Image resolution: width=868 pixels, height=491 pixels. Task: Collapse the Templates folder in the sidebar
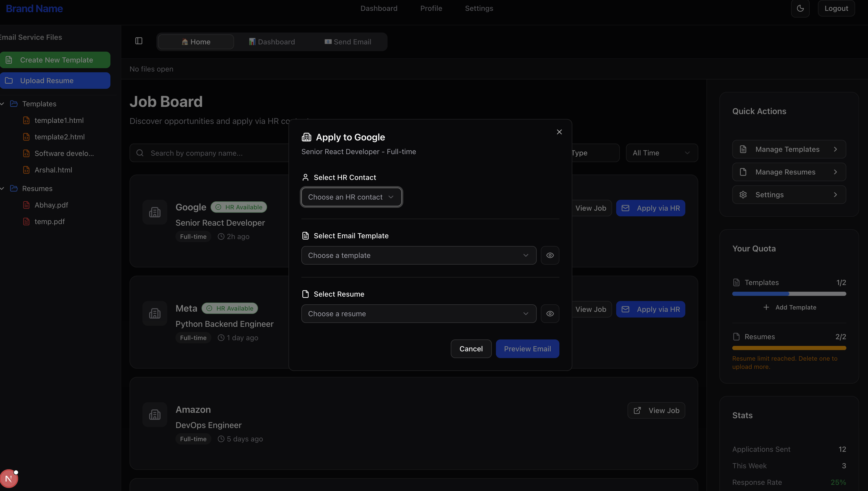coord(3,104)
